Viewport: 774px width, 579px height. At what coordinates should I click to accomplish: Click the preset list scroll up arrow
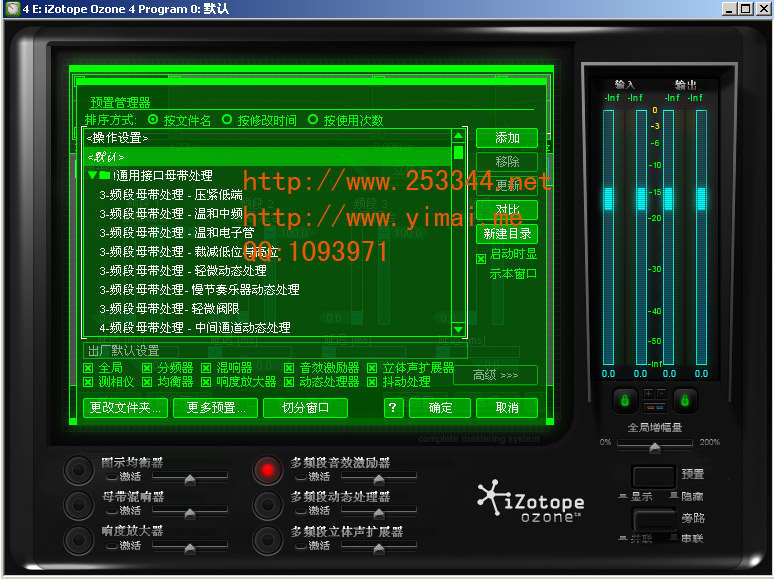click(x=458, y=135)
